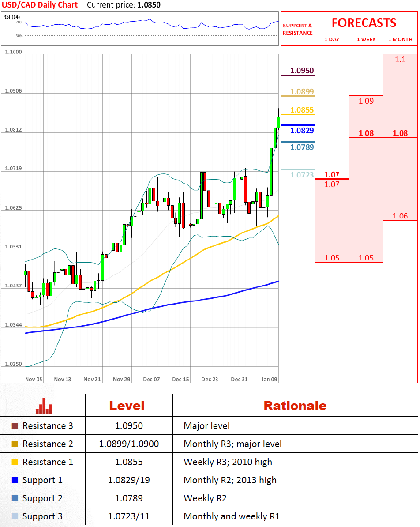This screenshot has height=527, width=420.
Task: Click the Dec 07 date axis label
Action: pos(151,380)
